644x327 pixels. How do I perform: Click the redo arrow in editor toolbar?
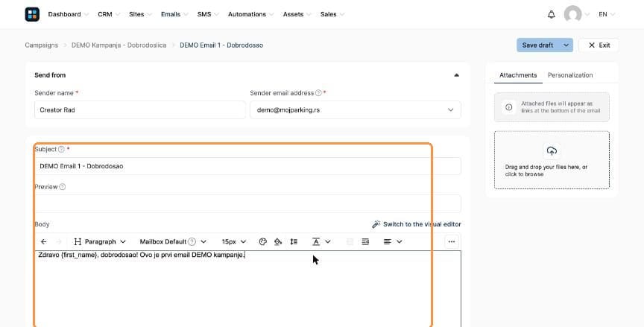(58, 241)
